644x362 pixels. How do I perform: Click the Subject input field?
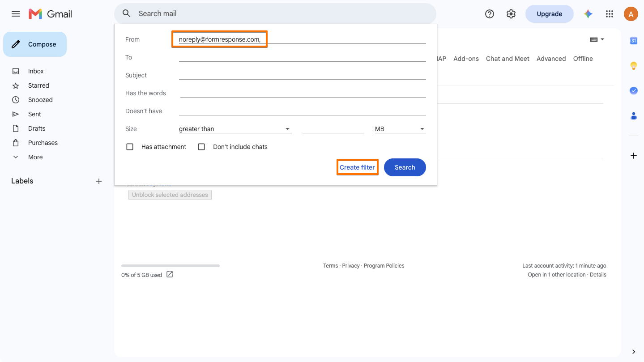pyautogui.click(x=302, y=75)
